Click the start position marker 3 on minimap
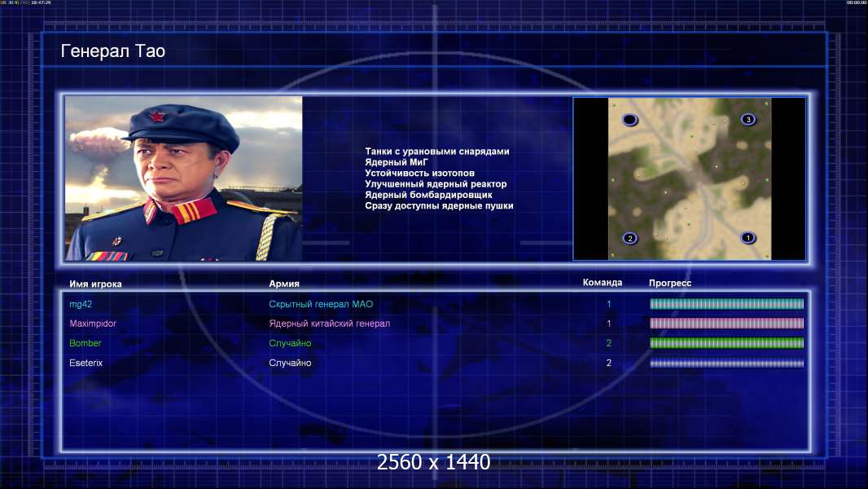The height and width of the screenshot is (489, 868). (747, 120)
